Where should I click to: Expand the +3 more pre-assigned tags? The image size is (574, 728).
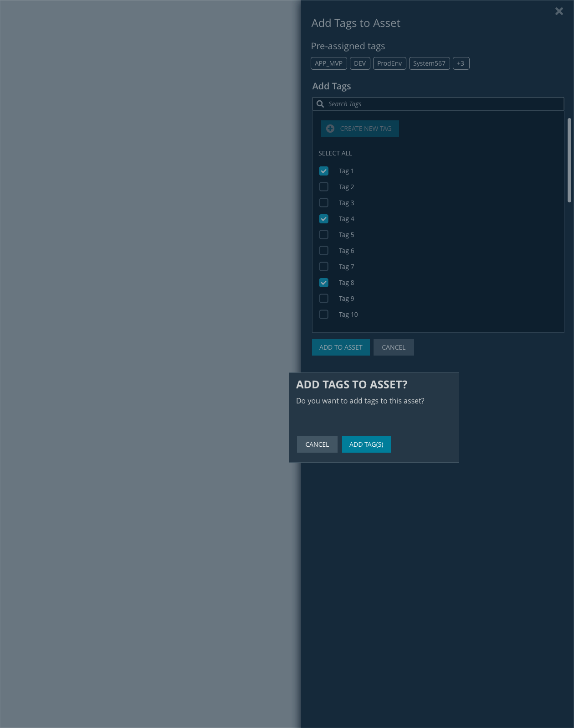461,63
